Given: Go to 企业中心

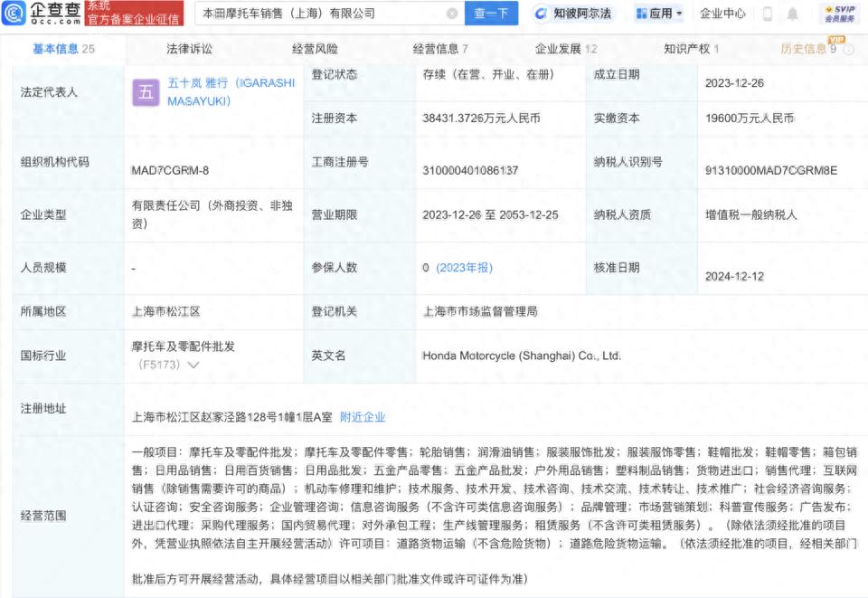Looking at the screenshot, I should [722, 14].
